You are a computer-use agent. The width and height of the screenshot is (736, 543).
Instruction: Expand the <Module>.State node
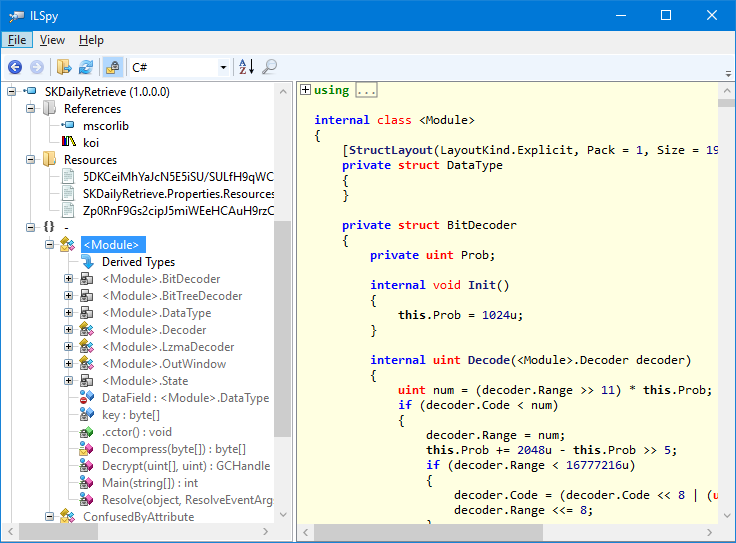coord(69,380)
